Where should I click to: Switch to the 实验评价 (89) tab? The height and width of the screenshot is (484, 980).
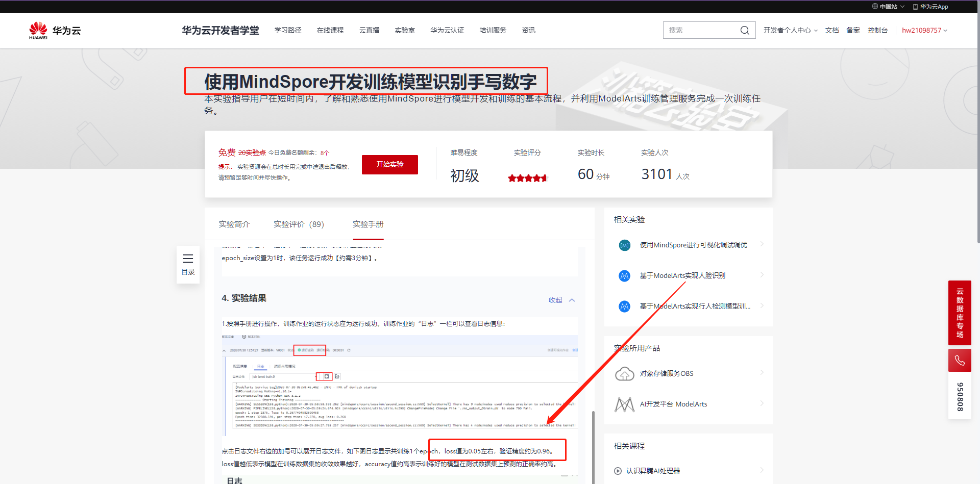coord(299,224)
